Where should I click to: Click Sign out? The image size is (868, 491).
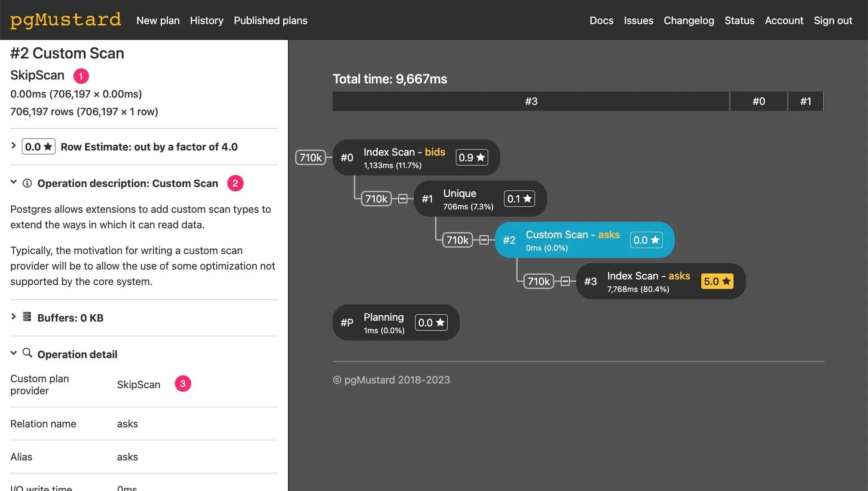(832, 20)
